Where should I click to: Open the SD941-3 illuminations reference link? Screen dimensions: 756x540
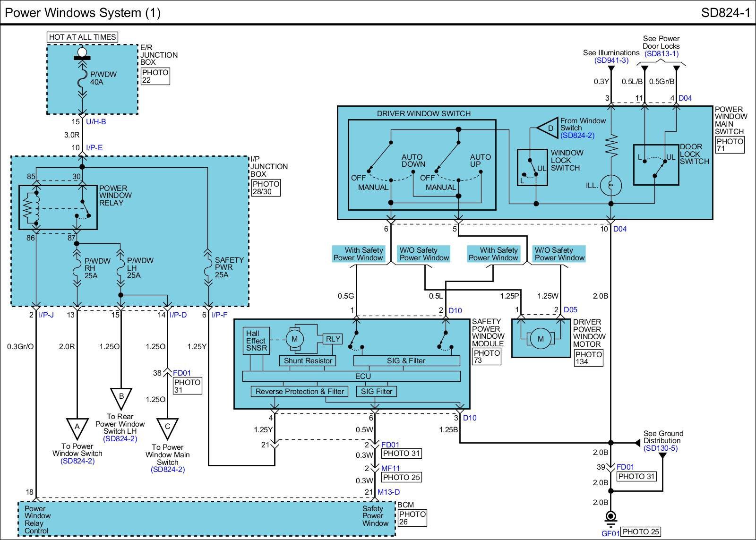click(x=611, y=60)
